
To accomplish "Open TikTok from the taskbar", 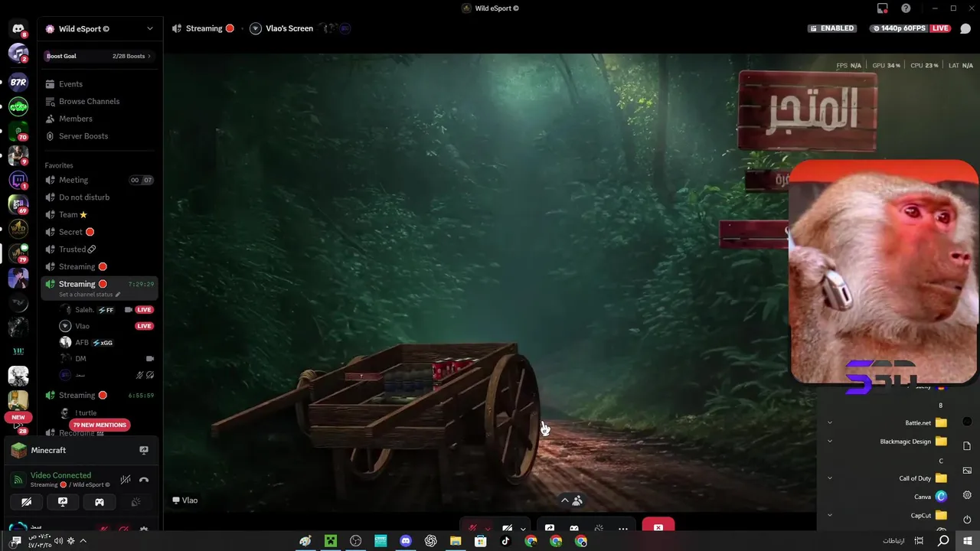I will 506,541.
